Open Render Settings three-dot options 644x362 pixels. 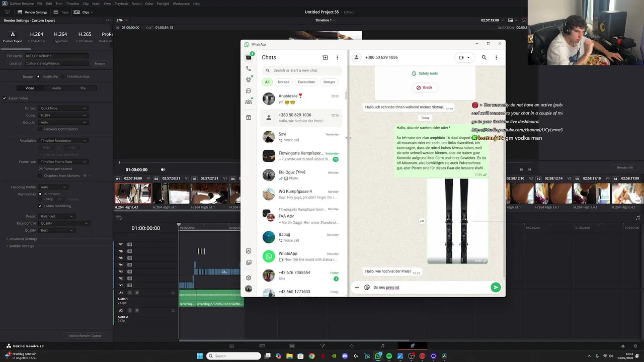pyautogui.click(x=108, y=20)
